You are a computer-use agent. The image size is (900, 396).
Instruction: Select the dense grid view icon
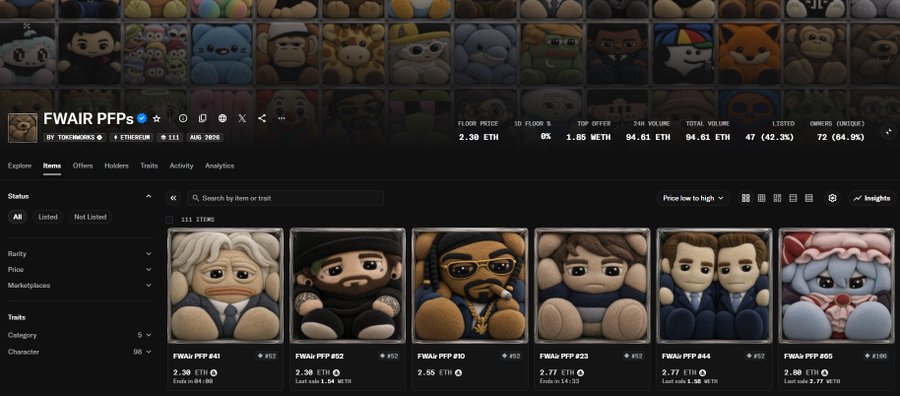tap(762, 198)
